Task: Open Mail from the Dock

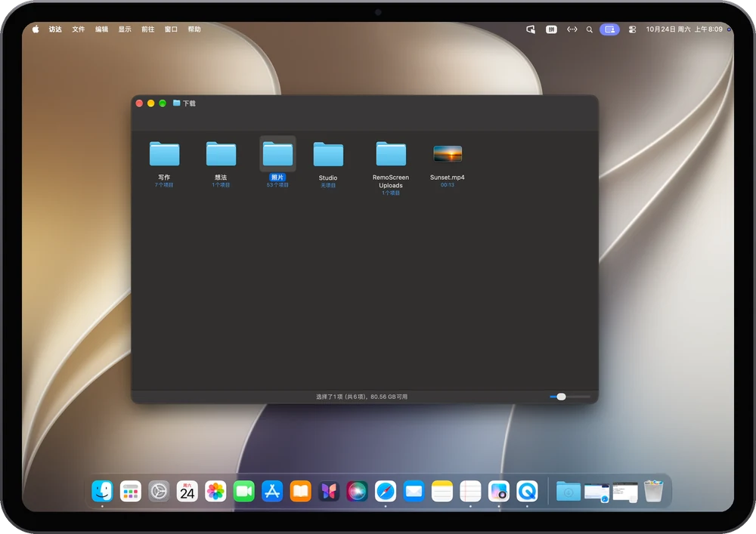Action: pyautogui.click(x=414, y=491)
